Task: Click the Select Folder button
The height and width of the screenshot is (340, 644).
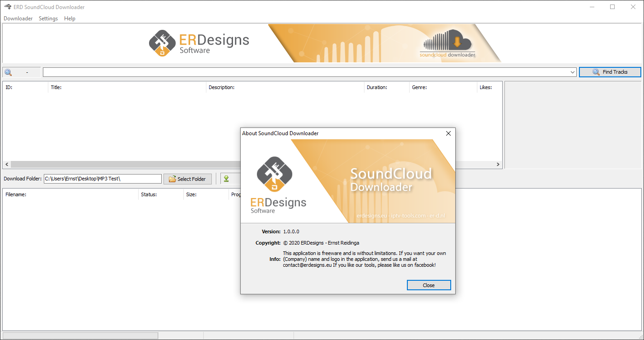Action: tap(187, 179)
